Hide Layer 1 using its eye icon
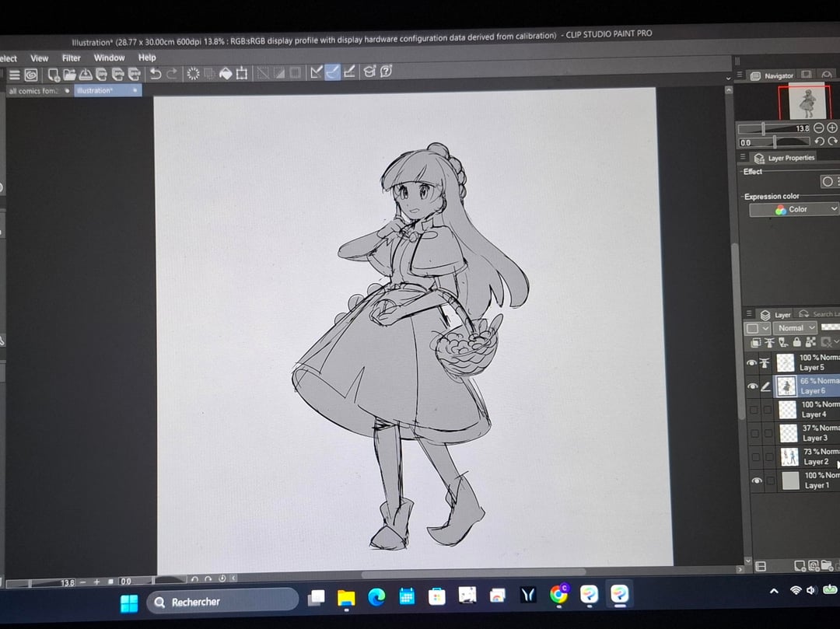This screenshot has width=840, height=629. (757, 481)
